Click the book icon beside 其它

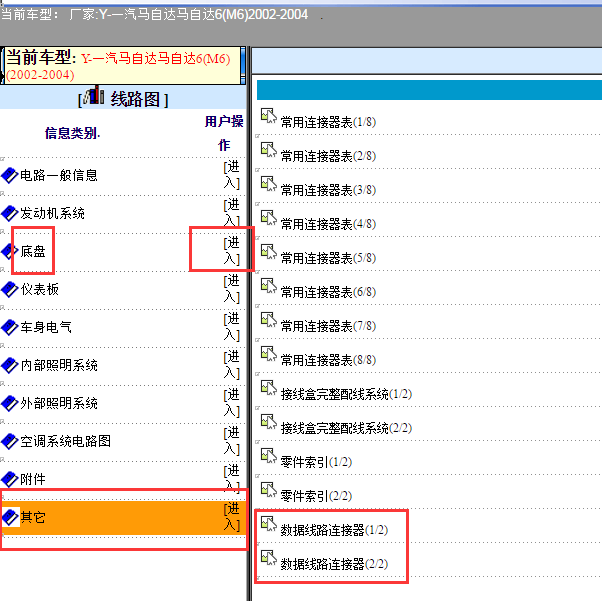10,517
